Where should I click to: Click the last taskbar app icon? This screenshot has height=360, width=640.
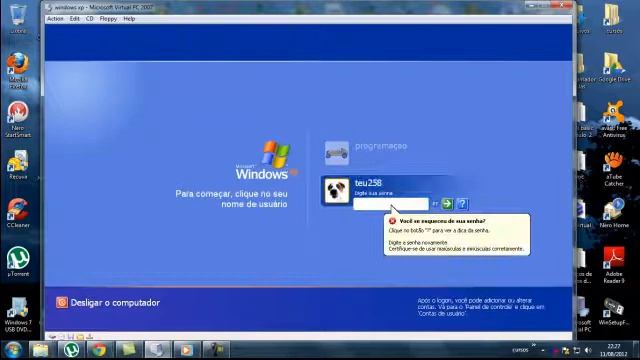pos(216,350)
